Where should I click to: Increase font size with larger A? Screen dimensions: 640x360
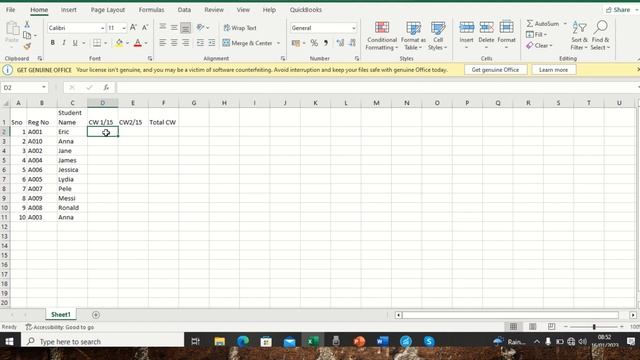(x=133, y=28)
